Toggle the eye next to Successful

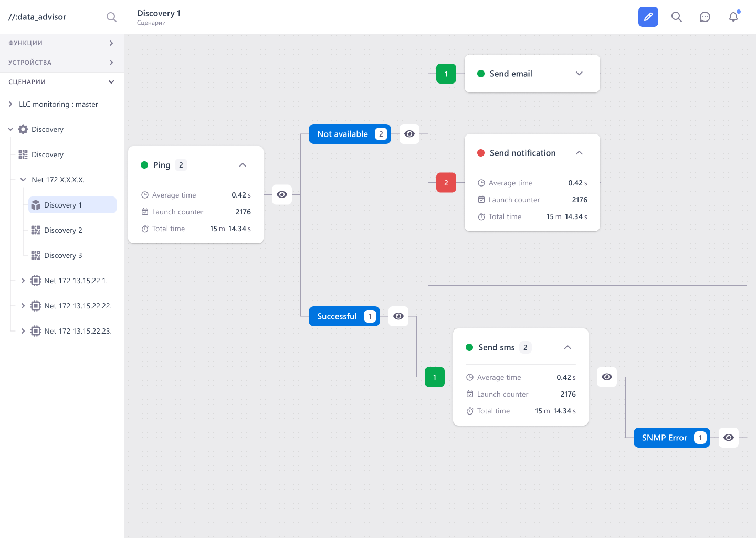(398, 316)
